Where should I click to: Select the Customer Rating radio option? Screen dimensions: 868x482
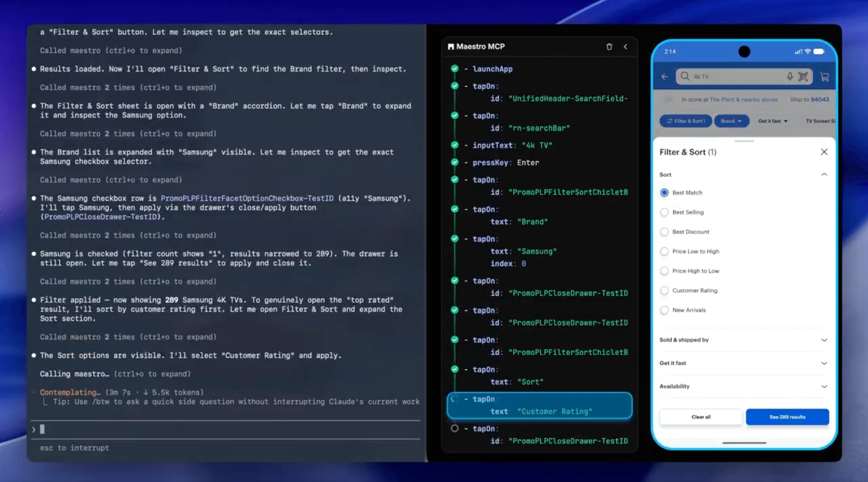pyautogui.click(x=664, y=290)
